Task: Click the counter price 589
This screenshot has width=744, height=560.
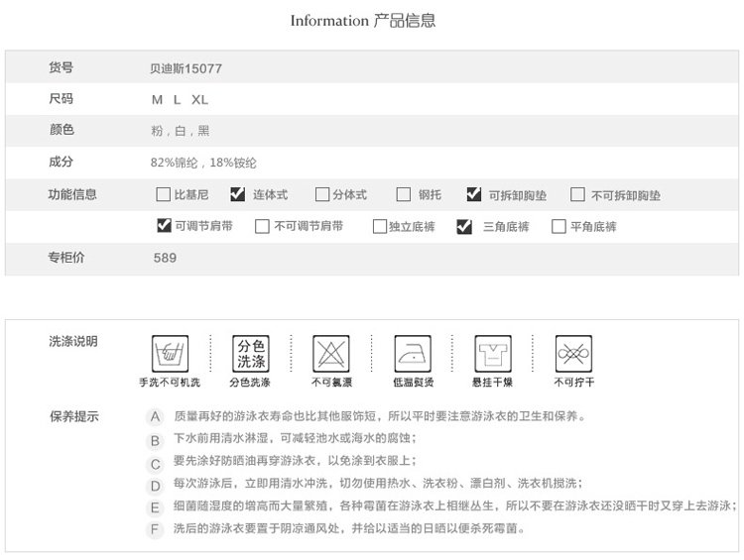Action: 165,258
